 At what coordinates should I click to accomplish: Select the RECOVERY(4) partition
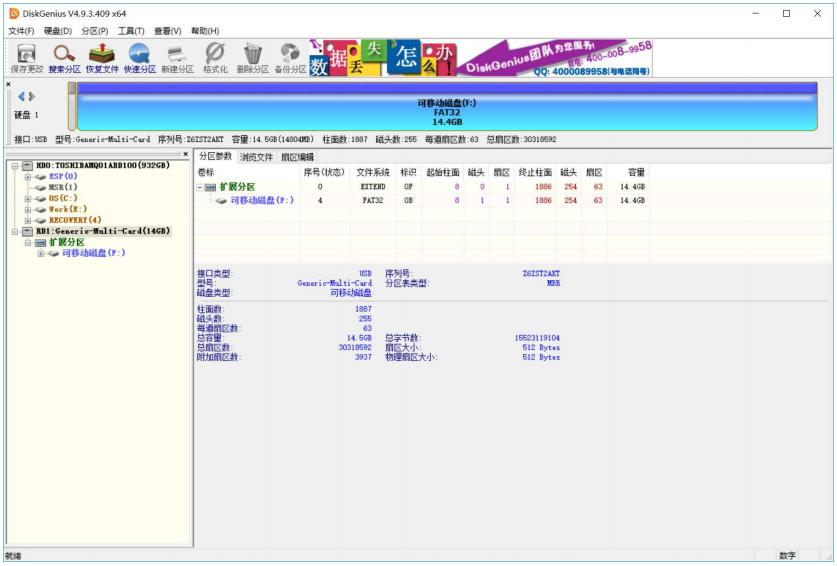(x=75, y=220)
